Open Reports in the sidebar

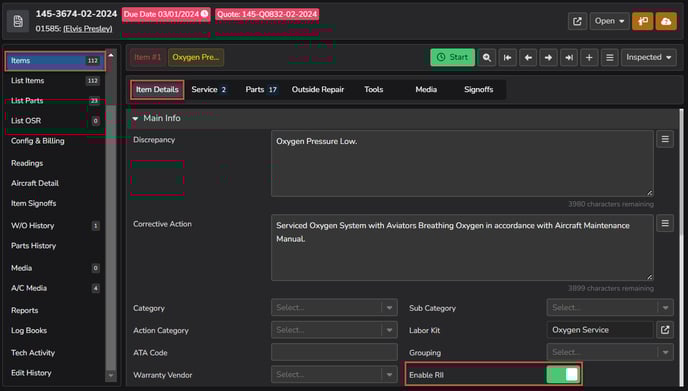pyautogui.click(x=55, y=310)
